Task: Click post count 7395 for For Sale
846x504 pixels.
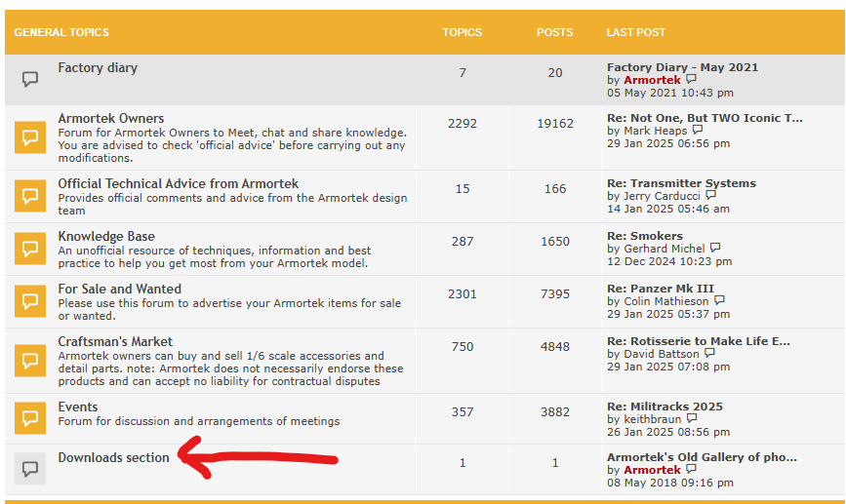Action: pyautogui.click(x=554, y=294)
